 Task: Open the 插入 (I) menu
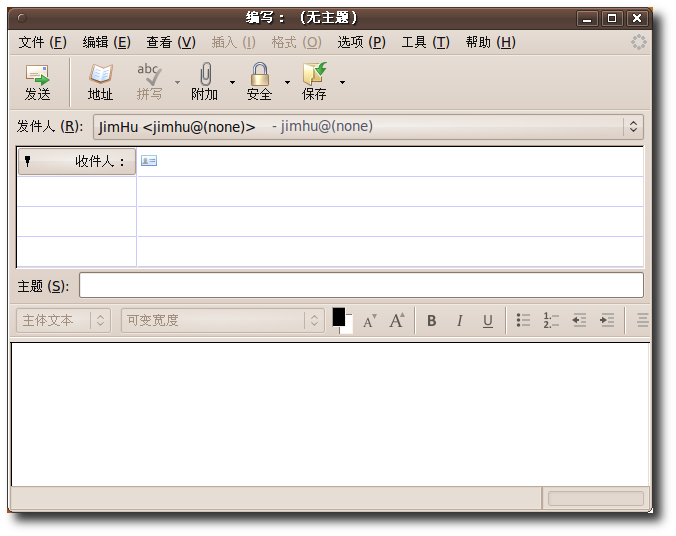(x=233, y=42)
